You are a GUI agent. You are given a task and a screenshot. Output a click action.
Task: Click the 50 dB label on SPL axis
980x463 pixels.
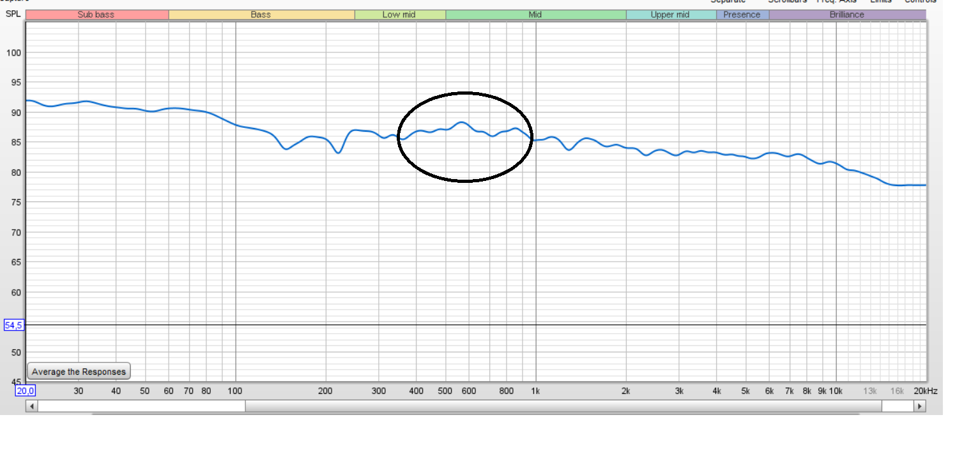tap(16, 352)
